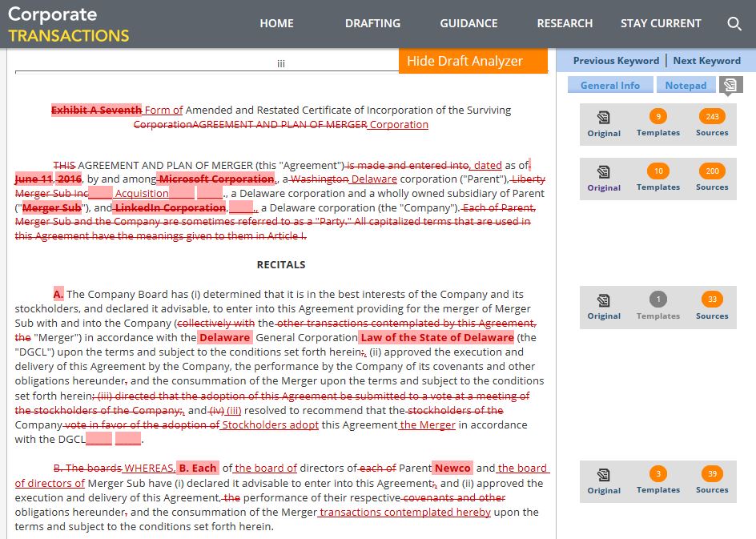
Task: Click Hide Draft Analyzer button
Action: pos(473,61)
